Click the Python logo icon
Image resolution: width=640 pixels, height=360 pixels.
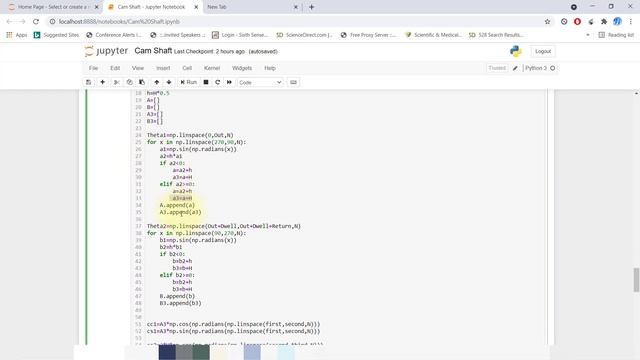(516, 51)
